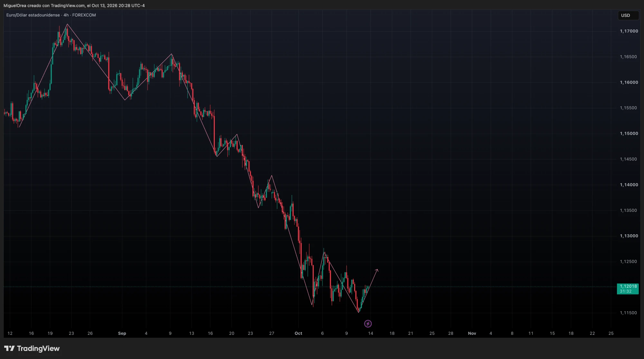Click the 1,15500 price axis label
Screen dimensions: 644x359
pyautogui.click(x=628, y=108)
